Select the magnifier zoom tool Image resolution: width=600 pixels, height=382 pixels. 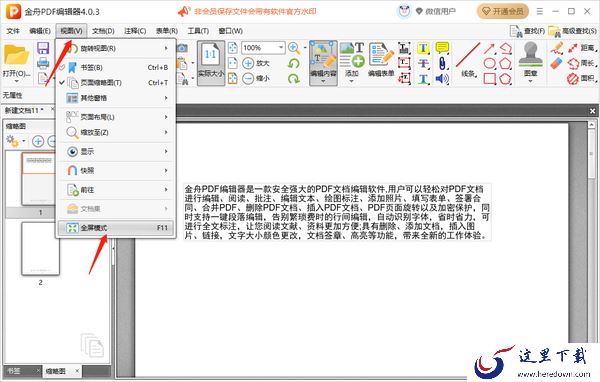(x=294, y=48)
